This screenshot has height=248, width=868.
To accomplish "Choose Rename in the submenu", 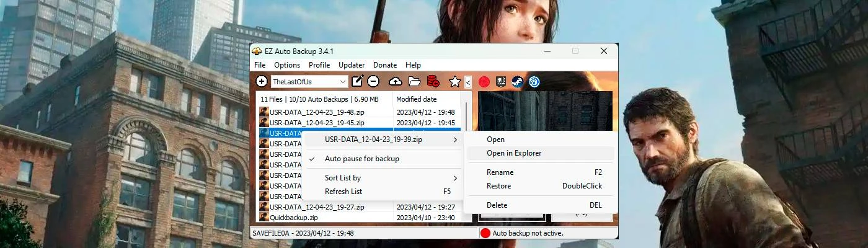I will (541, 172).
